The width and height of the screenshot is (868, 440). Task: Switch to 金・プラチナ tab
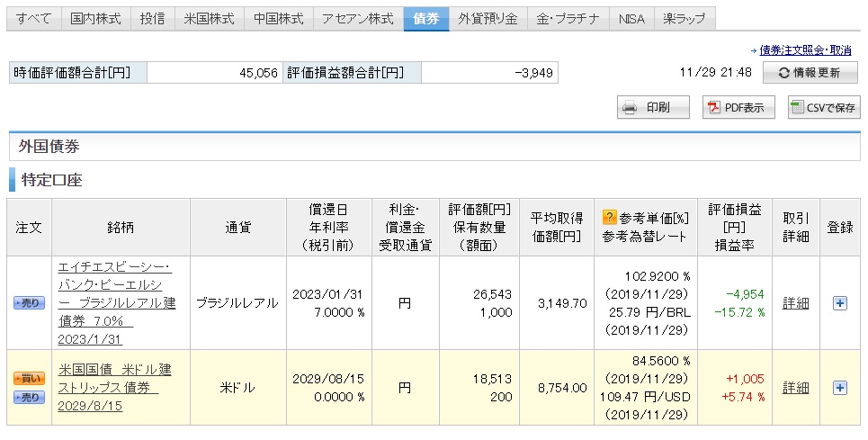[568, 19]
